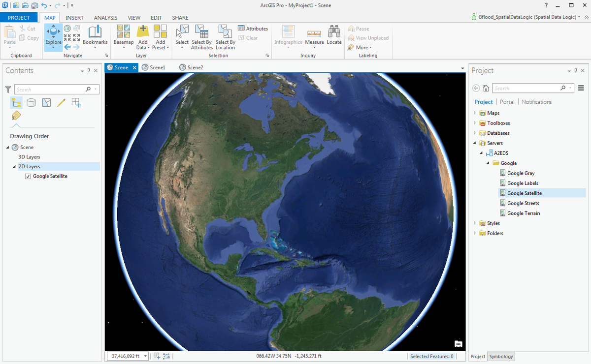Activate the Select tool
591x364 pixels.
(x=182, y=37)
